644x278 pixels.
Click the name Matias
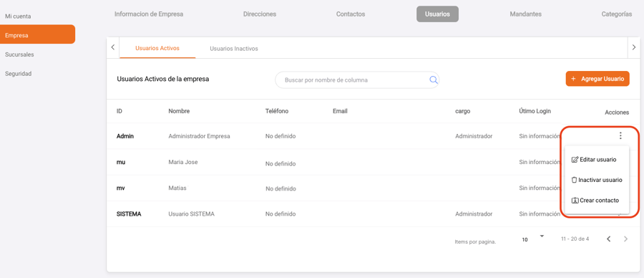(177, 188)
